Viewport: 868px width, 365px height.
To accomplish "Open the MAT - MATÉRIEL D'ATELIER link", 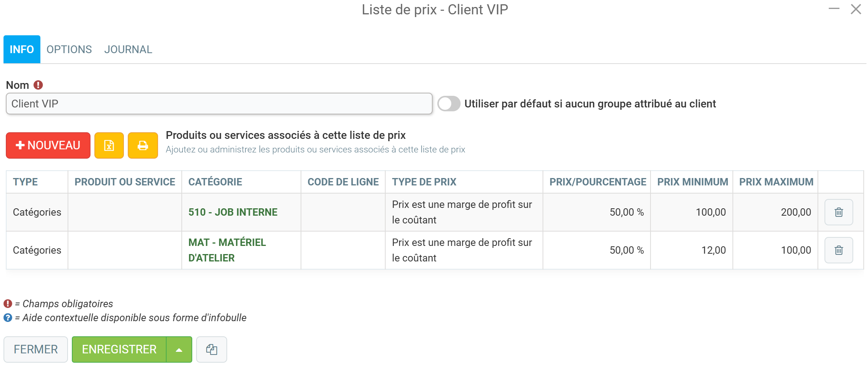I will tap(227, 250).
